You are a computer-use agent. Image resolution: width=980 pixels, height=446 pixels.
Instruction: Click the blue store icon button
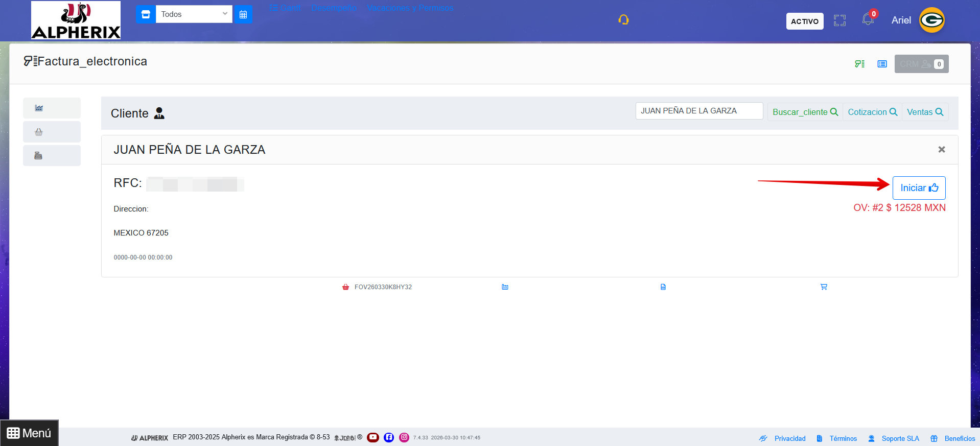pos(146,14)
